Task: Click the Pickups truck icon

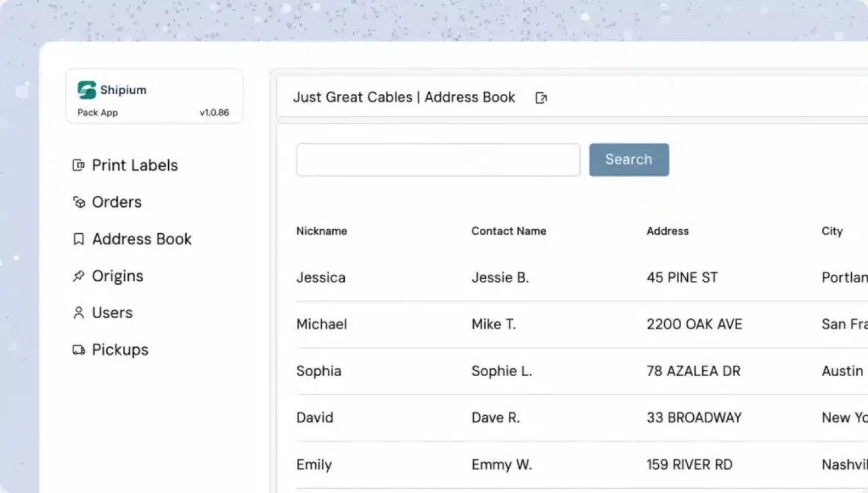Action: [x=78, y=350]
